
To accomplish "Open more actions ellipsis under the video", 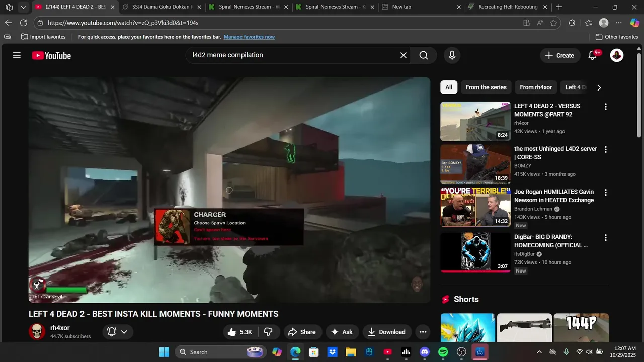I will coord(423,332).
